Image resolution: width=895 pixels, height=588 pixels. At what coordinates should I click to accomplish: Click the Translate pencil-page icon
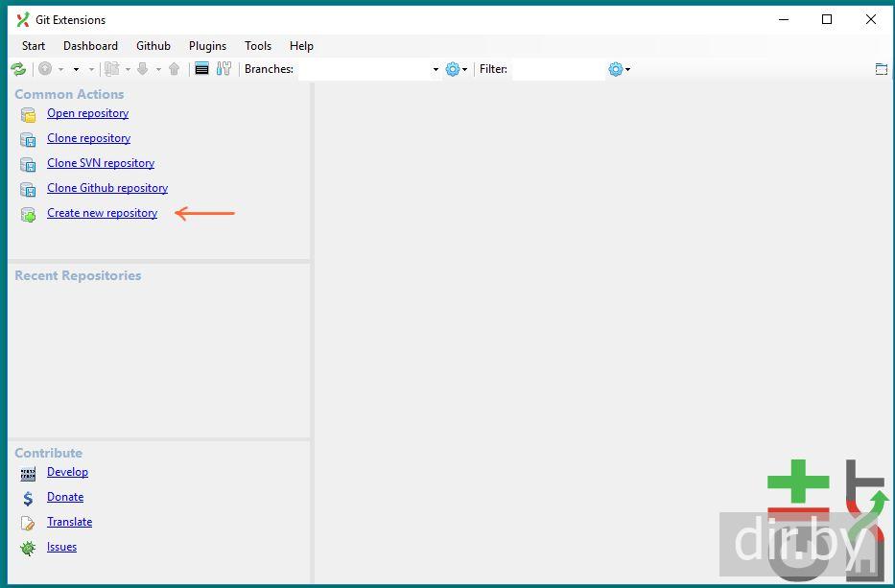[x=28, y=523]
